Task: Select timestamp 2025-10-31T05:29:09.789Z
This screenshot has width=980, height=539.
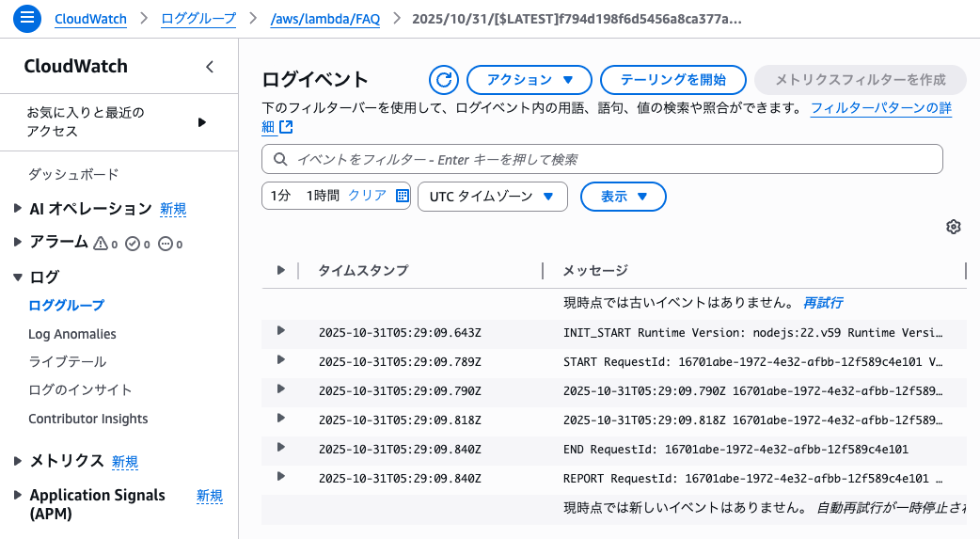Action: tap(400, 362)
